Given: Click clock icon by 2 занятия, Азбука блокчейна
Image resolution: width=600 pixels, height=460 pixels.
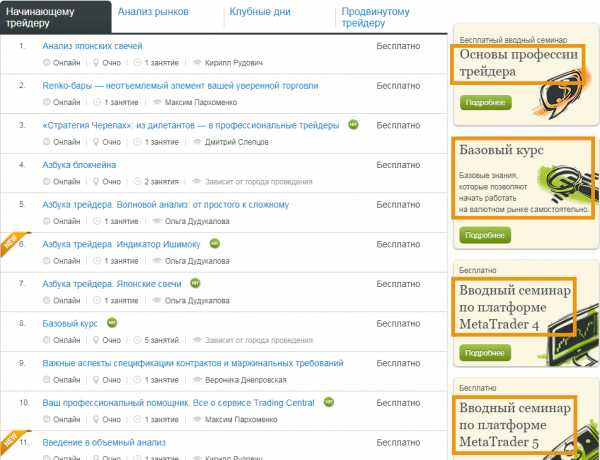Looking at the screenshot, I should [x=137, y=181].
